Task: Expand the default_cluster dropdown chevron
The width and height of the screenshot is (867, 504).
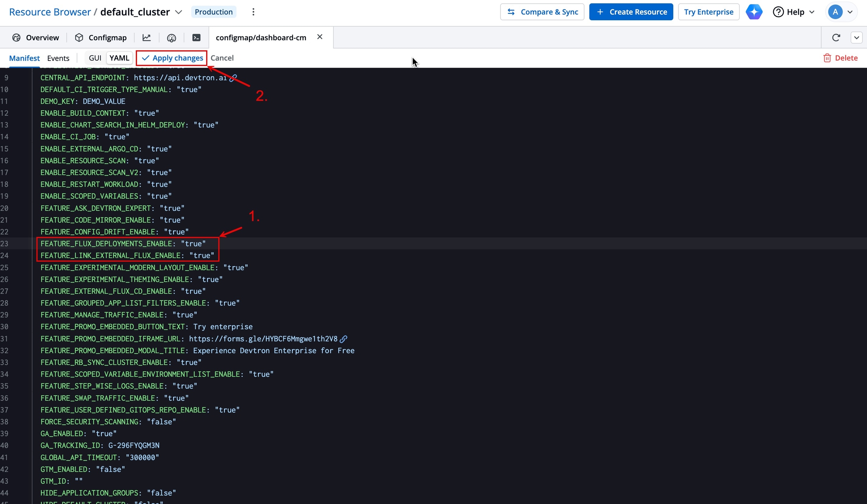Action: [179, 12]
